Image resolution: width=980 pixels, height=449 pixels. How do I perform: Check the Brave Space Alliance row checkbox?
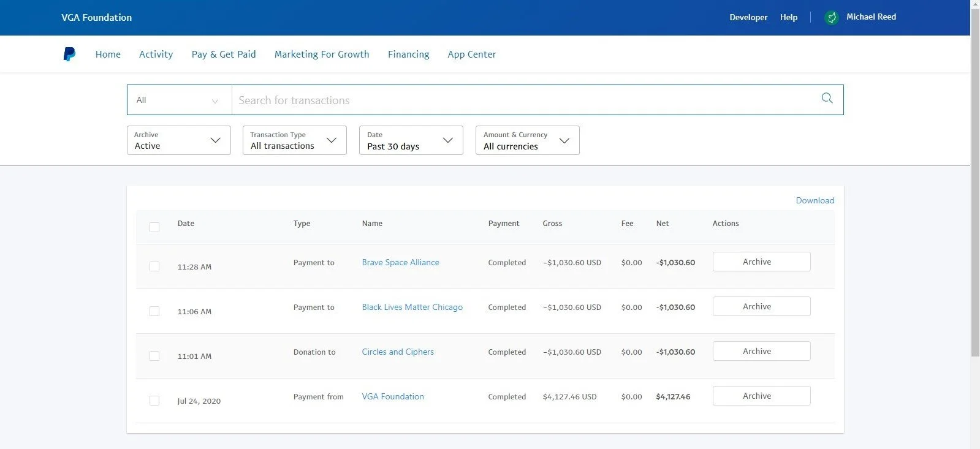(x=154, y=266)
